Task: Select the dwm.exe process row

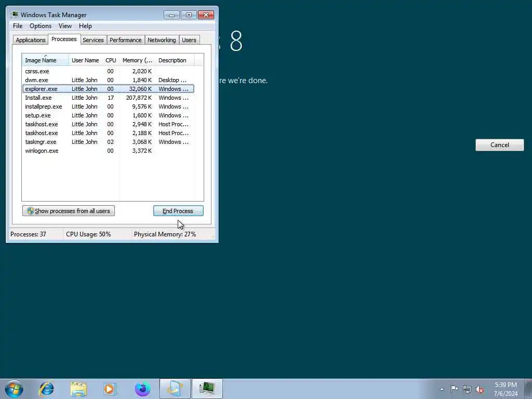Action: coord(108,80)
